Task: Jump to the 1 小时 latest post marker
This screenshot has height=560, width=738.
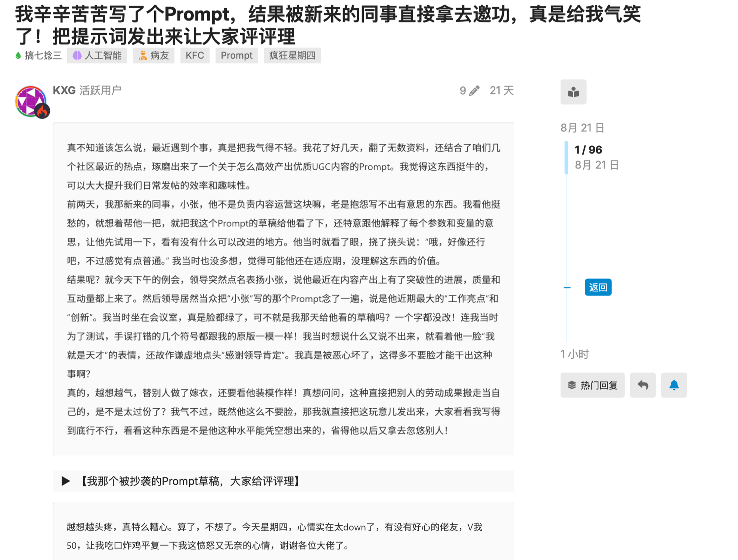Action: pyautogui.click(x=574, y=354)
